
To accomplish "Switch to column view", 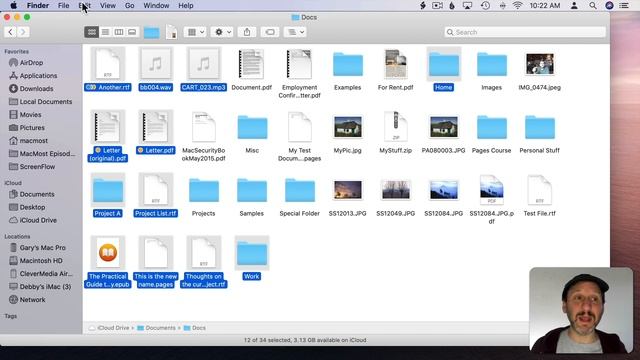I will 119,32.
